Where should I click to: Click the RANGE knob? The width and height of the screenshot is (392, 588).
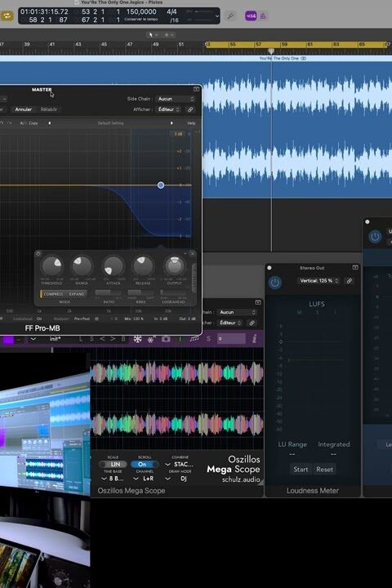click(x=82, y=266)
